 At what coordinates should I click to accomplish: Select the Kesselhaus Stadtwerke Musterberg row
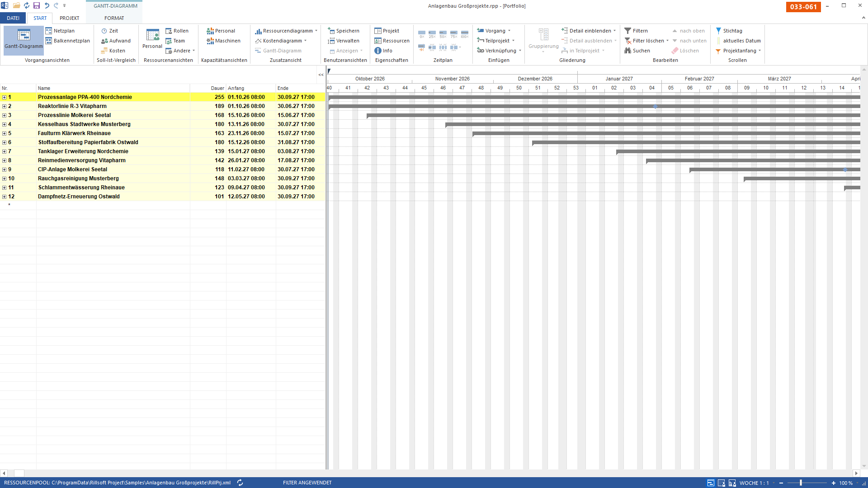(x=163, y=124)
